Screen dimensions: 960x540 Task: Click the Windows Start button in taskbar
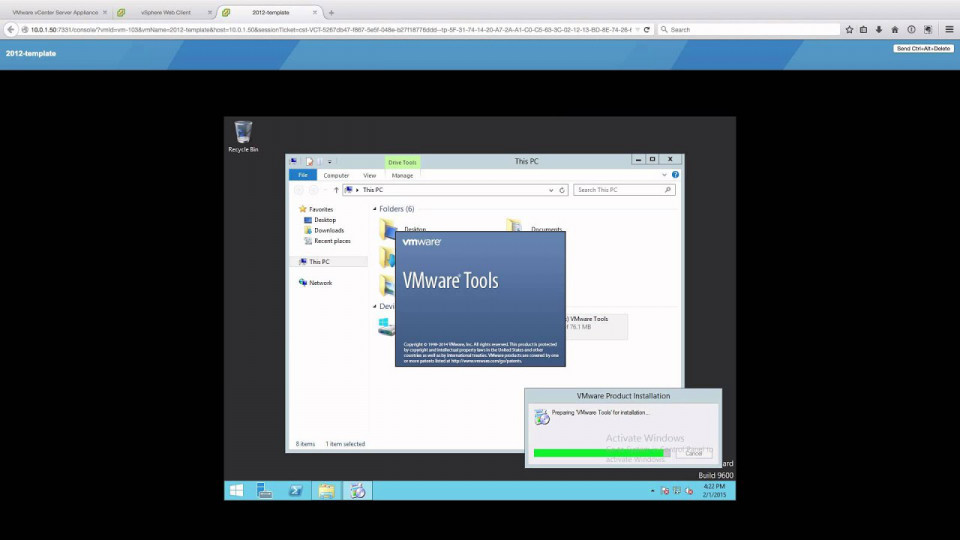pyautogui.click(x=236, y=490)
